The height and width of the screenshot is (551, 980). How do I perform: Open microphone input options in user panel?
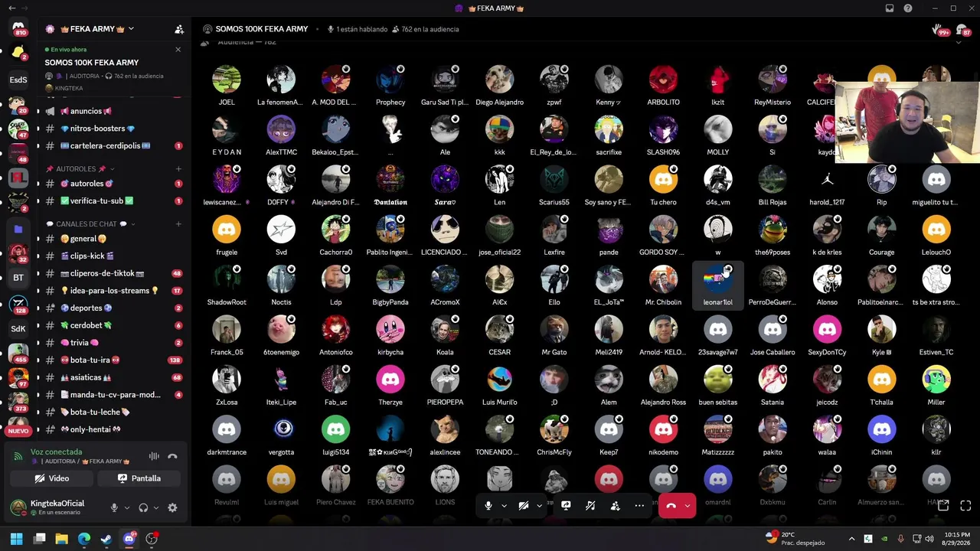(126, 507)
